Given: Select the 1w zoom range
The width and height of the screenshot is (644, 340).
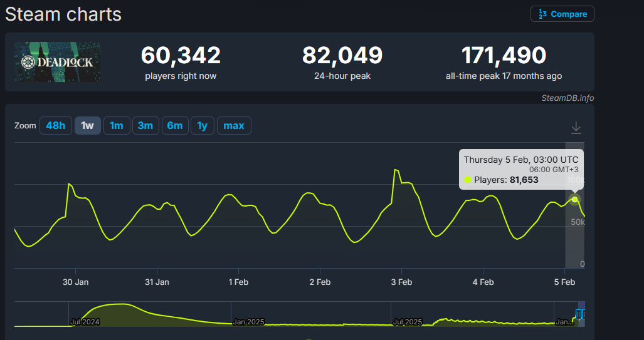Looking at the screenshot, I should point(88,125).
